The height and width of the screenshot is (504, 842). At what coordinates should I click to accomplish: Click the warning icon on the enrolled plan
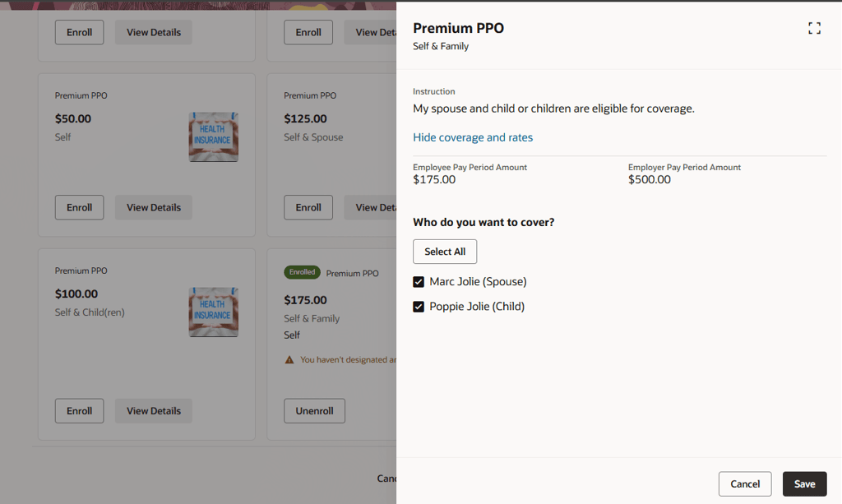289,360
